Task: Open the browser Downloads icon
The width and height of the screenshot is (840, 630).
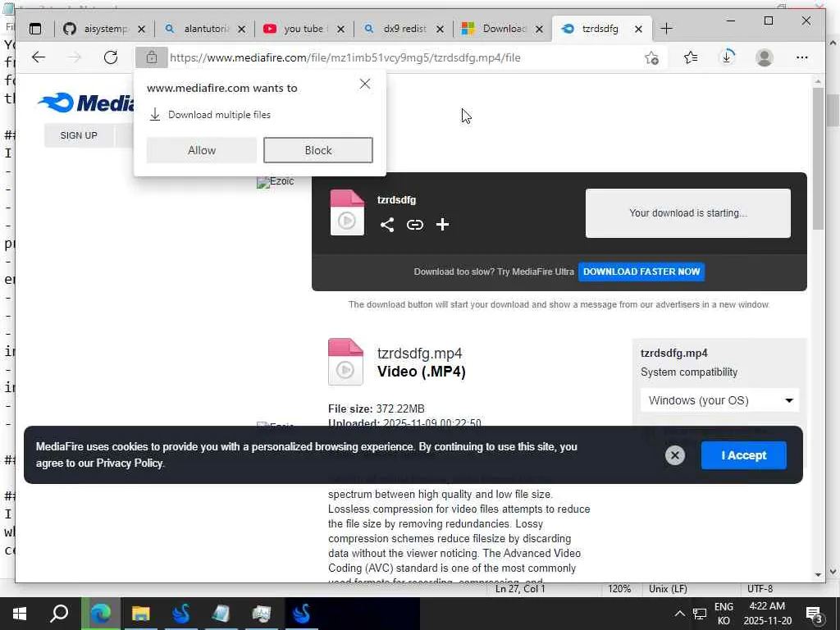Action: [728, 57]
